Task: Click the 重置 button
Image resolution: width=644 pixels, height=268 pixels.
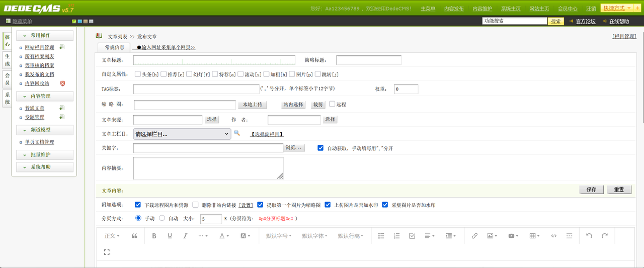Action: point(619,190)
